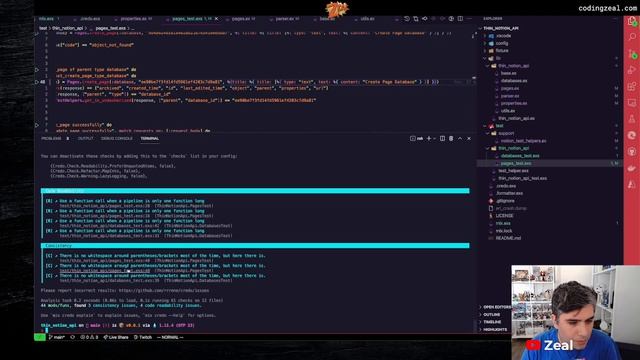
Task: Expand the HIGHLIGHTS section
Action: click(495, 329)
